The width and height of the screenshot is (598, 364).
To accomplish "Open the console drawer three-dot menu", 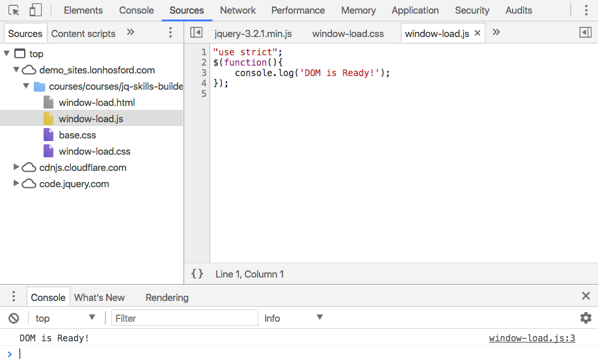I will click(x=14, y=296).
